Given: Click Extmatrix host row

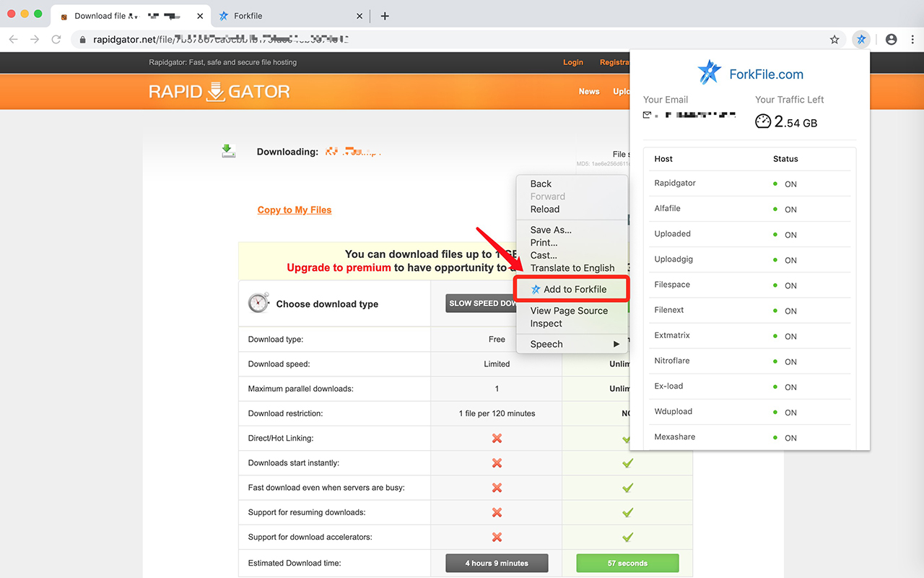Looking at the screenshot, I should pos(749,336).
